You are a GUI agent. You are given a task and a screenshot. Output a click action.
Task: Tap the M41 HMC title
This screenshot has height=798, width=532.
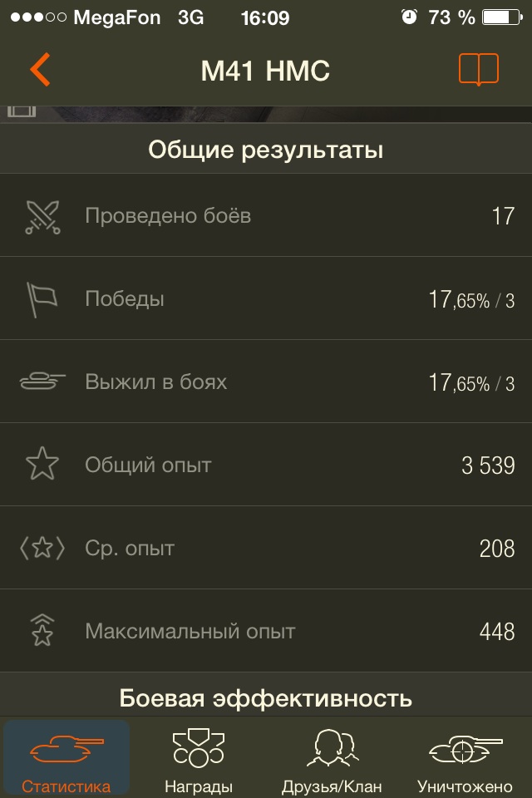coord(266,71)
